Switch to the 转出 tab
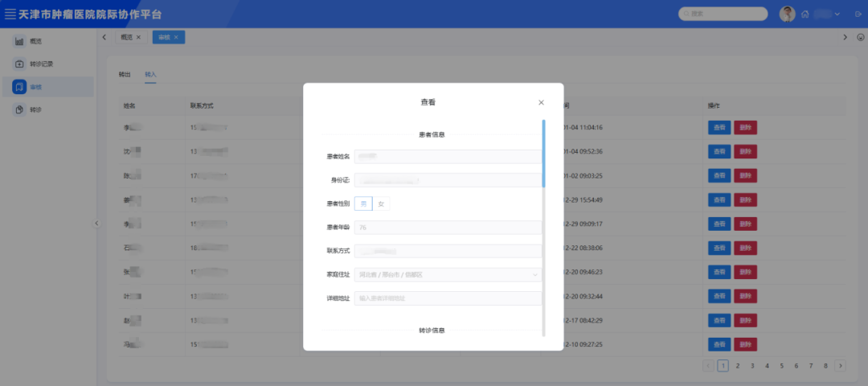 click(x=125, y=74)
